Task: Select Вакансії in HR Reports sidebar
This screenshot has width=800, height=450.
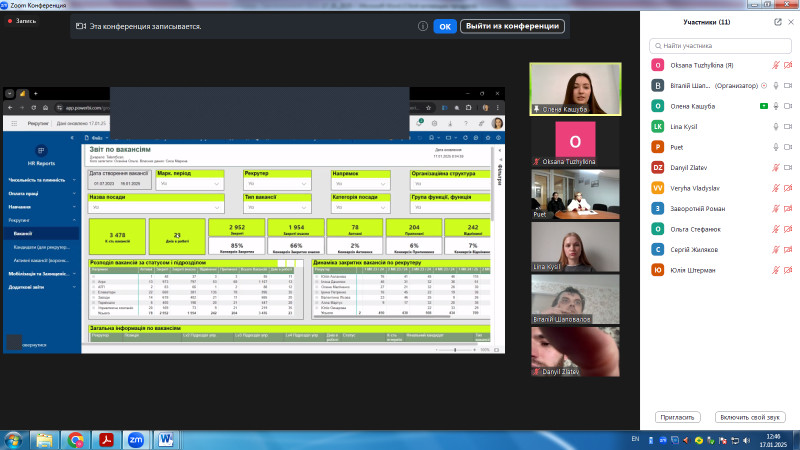Action: click(x=22, y=233)
